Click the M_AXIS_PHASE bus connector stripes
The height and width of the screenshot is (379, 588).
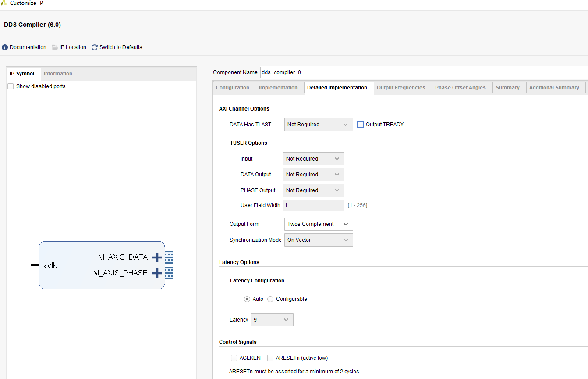[169, 273]
